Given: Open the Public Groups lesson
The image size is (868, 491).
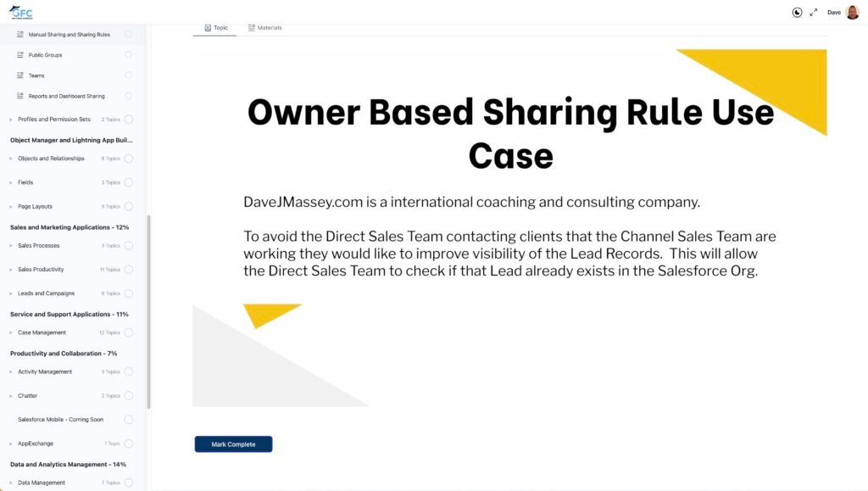Looking at the screenshot, I should [46, 55].
